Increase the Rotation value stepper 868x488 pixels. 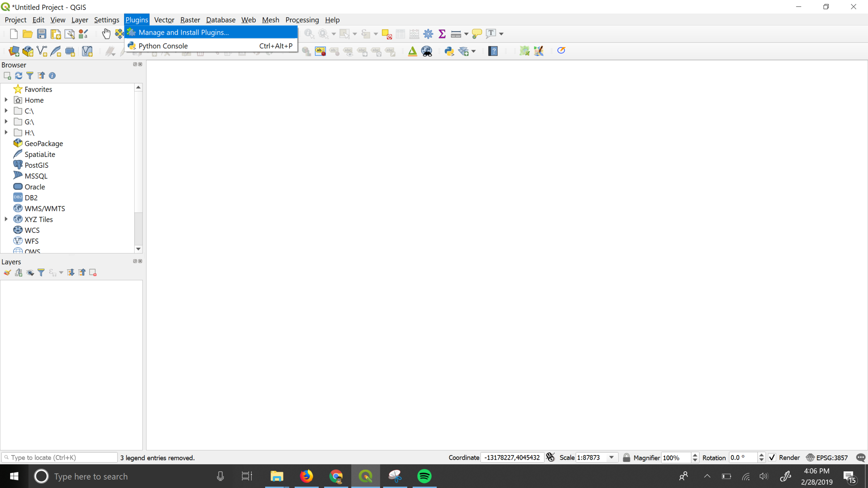(x=761, y=455)
